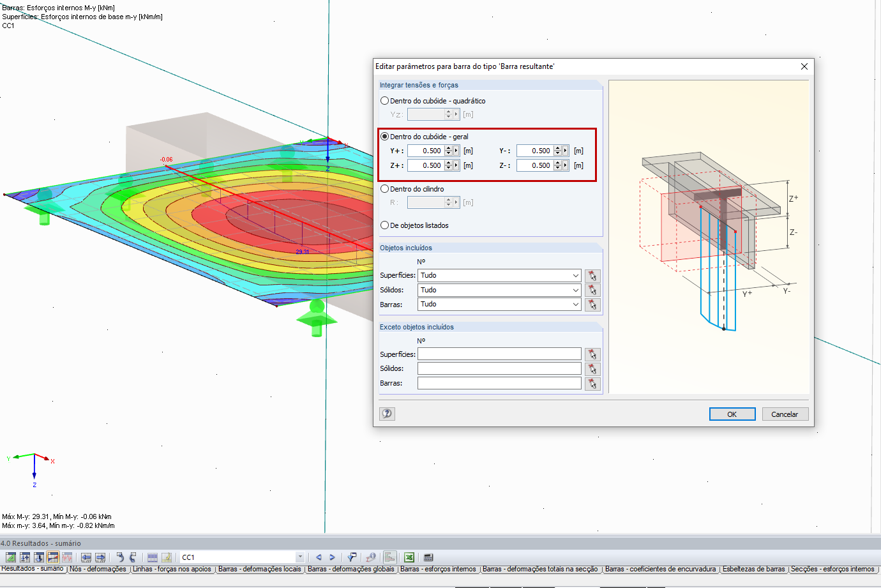Pick bars graphically in Exceto objetos incluídos
This screenshot has height=588, width=881.
(x=592, y=384)
